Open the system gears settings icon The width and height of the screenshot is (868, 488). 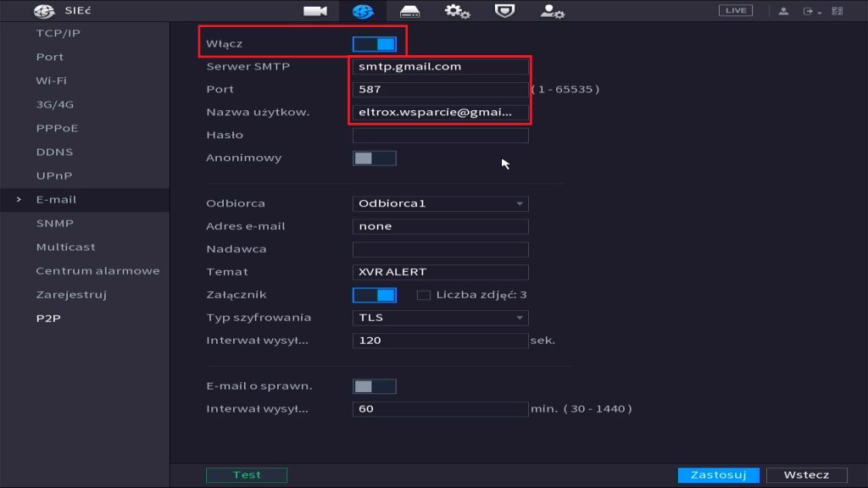click(x=458, y=11)
